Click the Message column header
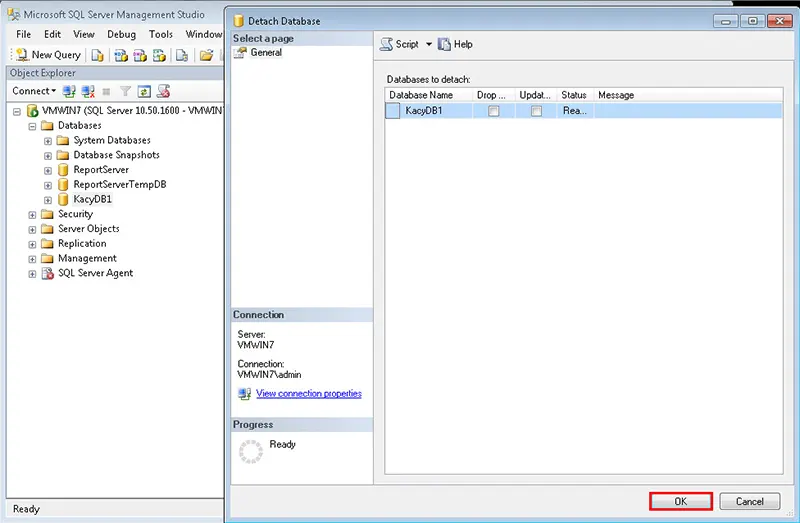Viewport: 800px width, 523px height. [688, 95]
